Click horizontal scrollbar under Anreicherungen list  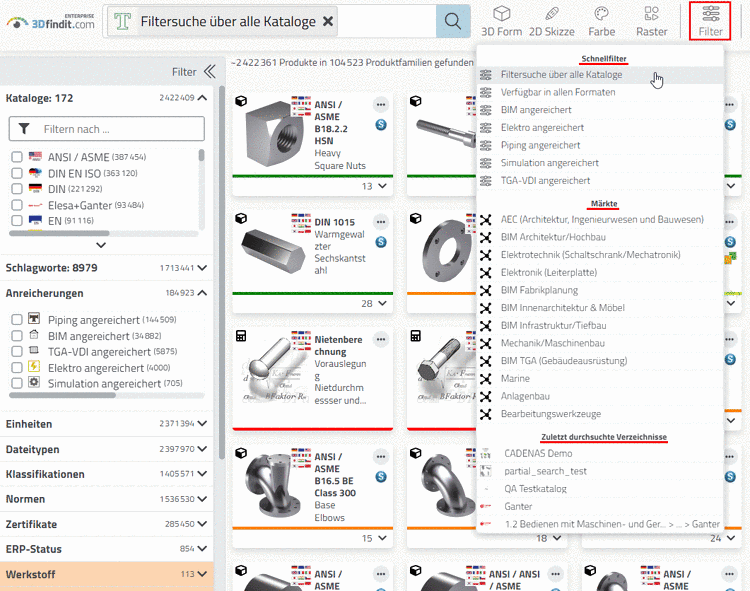[x=62, y=395]
